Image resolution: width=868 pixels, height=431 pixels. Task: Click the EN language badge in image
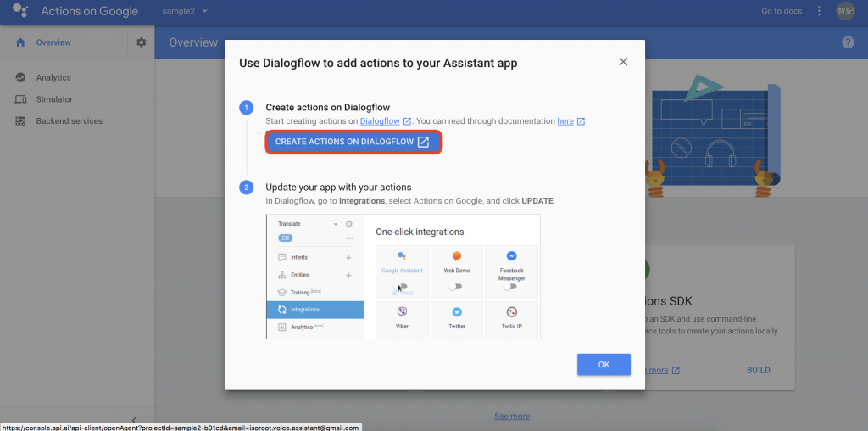click(285, 238)
